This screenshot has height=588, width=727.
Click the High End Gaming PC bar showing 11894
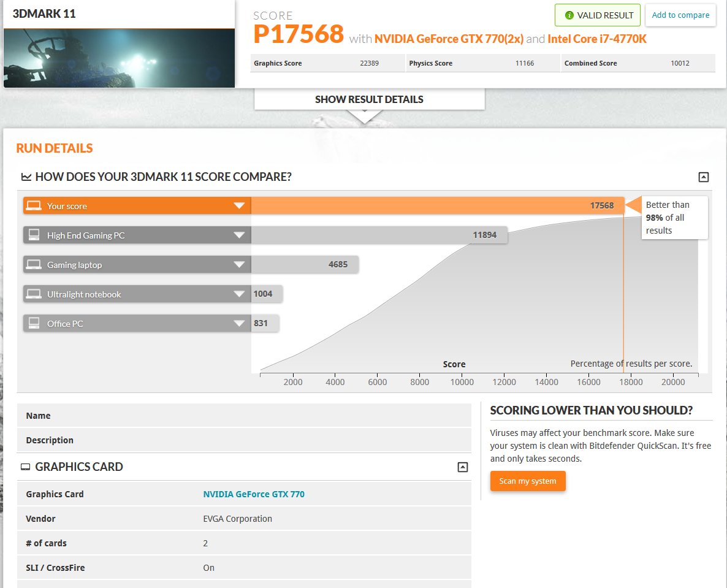click(379, 235)
